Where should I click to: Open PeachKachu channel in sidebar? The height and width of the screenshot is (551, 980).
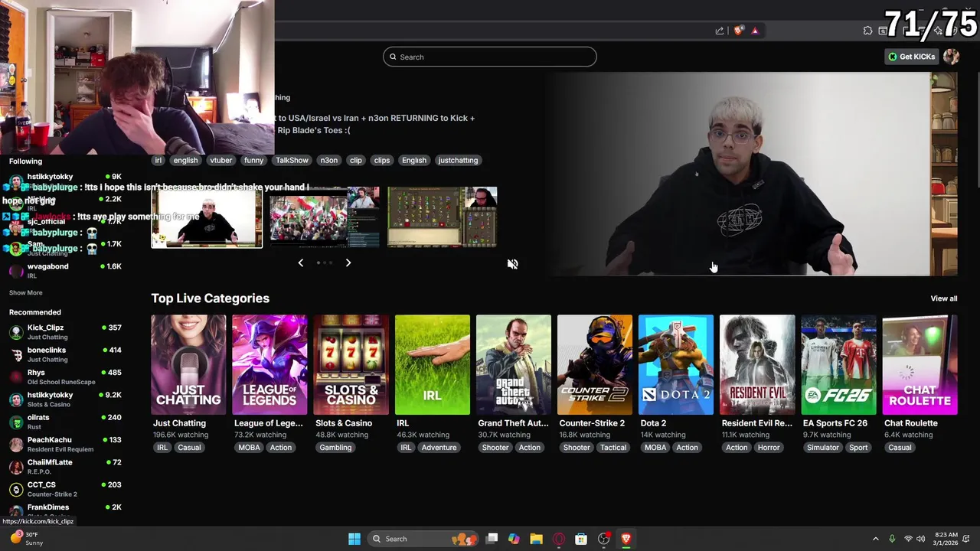65,444
